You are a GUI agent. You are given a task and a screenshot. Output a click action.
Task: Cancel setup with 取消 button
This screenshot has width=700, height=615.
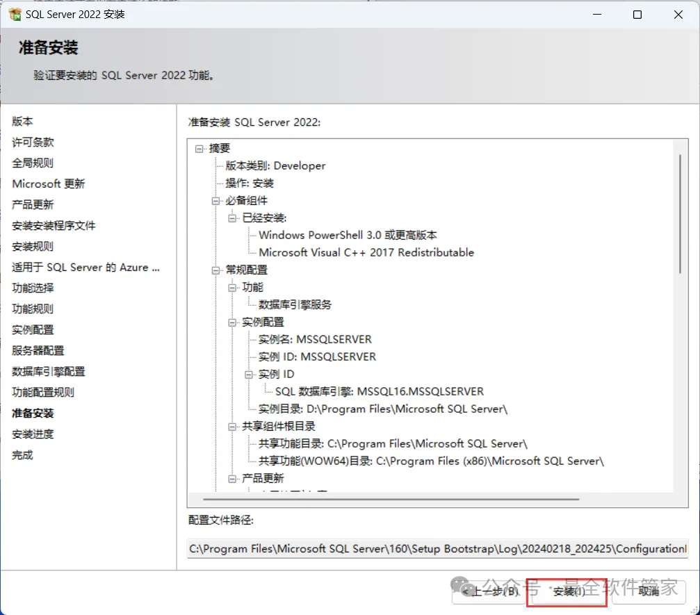pos(649,592)
